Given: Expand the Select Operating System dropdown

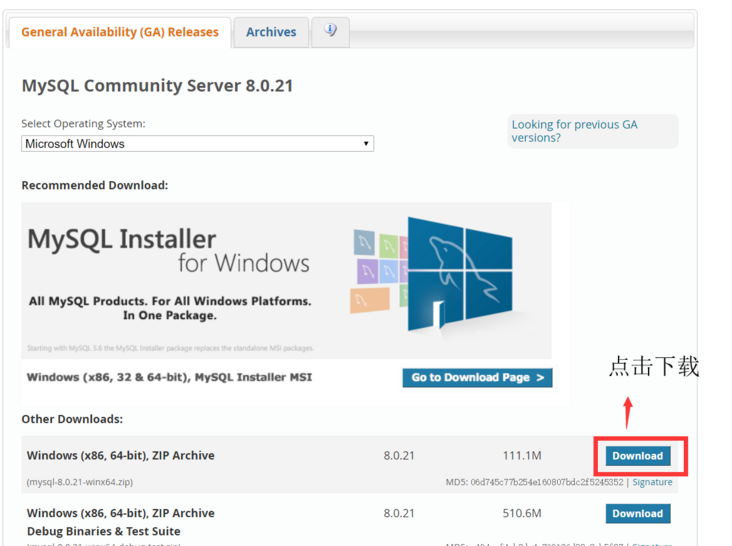Looking at the screenshot, I should coord(197,144).
